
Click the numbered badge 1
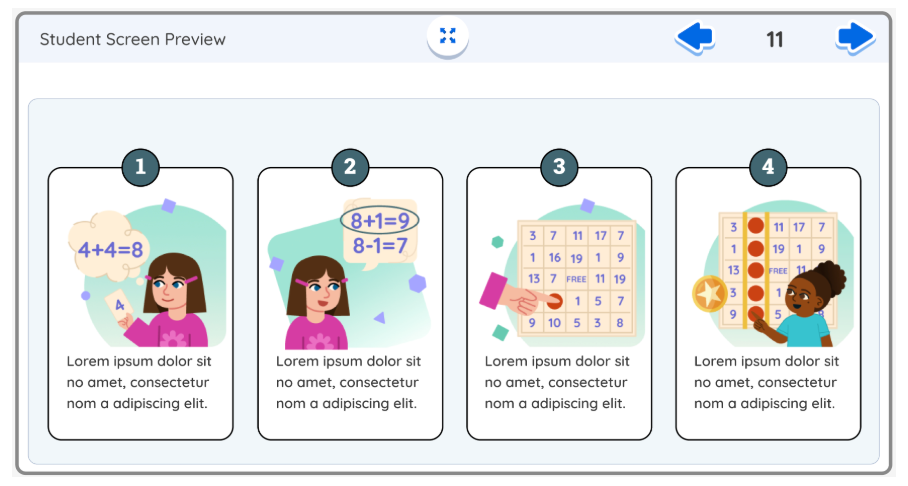pos(141,167)
